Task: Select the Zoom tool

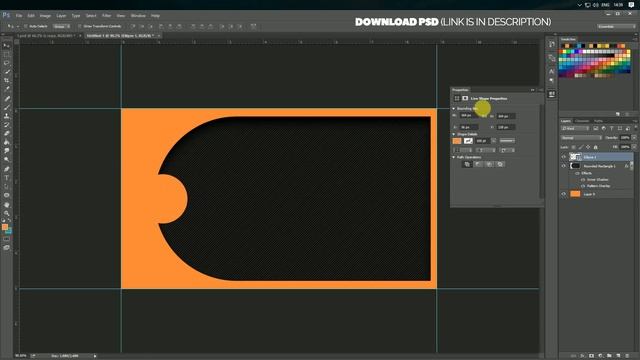Action: (7, 213)
